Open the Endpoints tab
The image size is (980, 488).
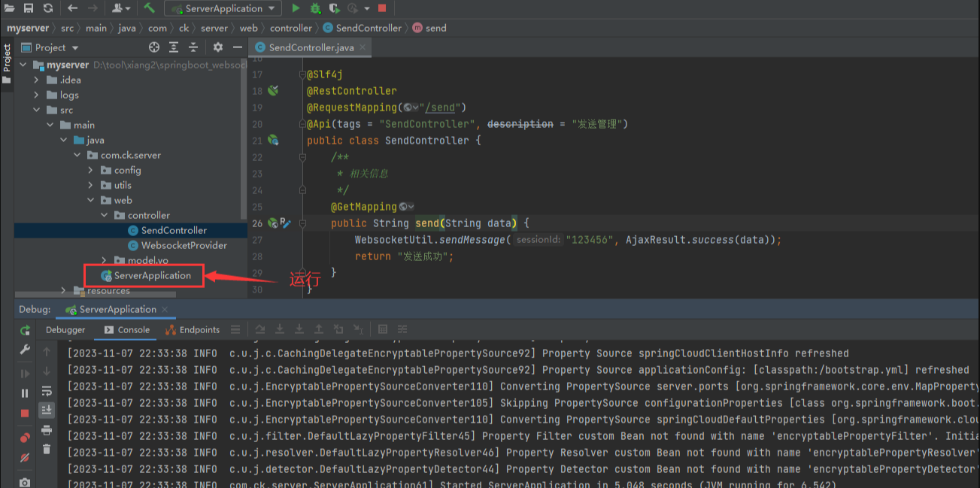[x=193, y=329]
